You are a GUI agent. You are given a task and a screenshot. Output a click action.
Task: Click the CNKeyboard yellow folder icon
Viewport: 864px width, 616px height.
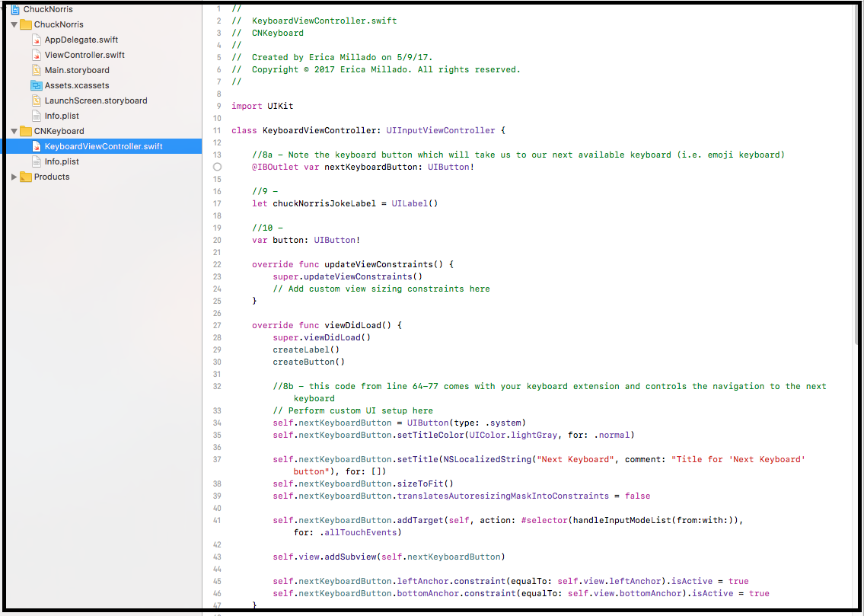(x=25, y=130)
